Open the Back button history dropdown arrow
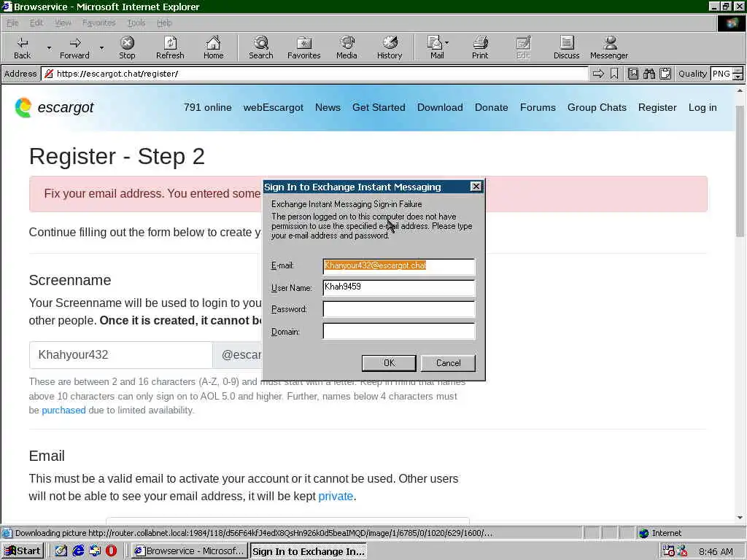Image resolution: width=747 pixels, height=560 pixels. tap(49, 48)
